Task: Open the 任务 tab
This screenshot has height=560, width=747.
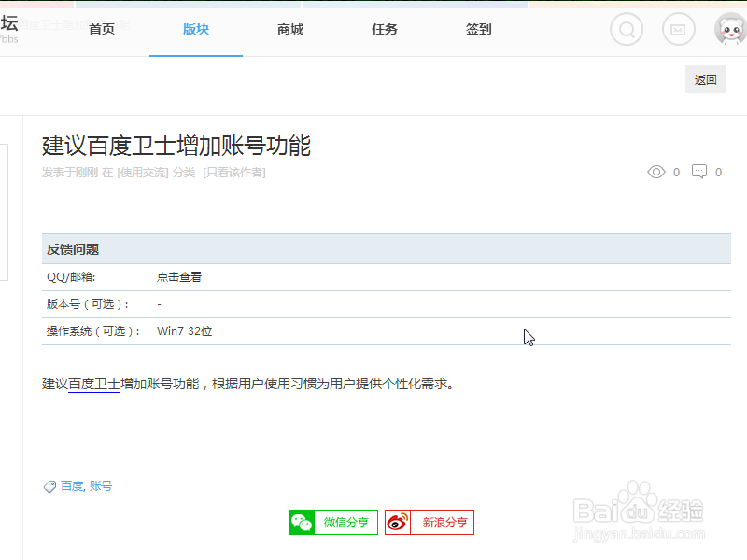Action: pyautogui.click(x=384, y=29)
